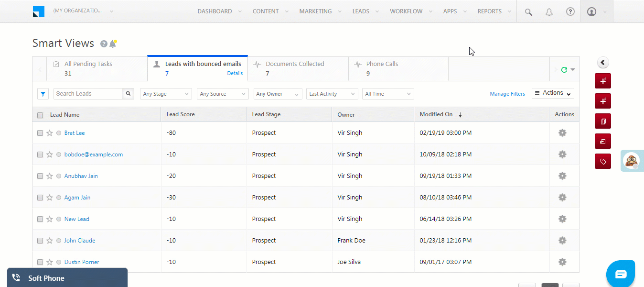Image resolution: width=644 pixels, height=287 pixels.
Task: Star the lead New Lead
Action: point(49,219)
